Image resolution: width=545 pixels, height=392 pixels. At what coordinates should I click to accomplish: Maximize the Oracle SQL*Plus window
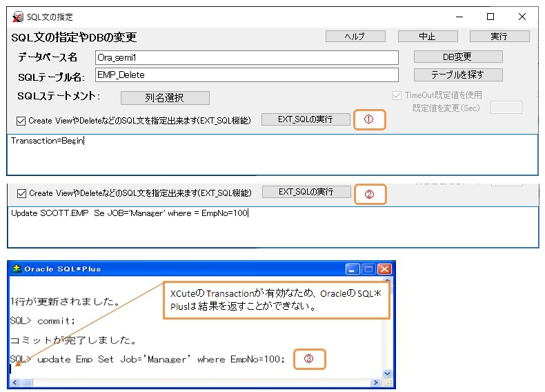[x=368, y=269]
